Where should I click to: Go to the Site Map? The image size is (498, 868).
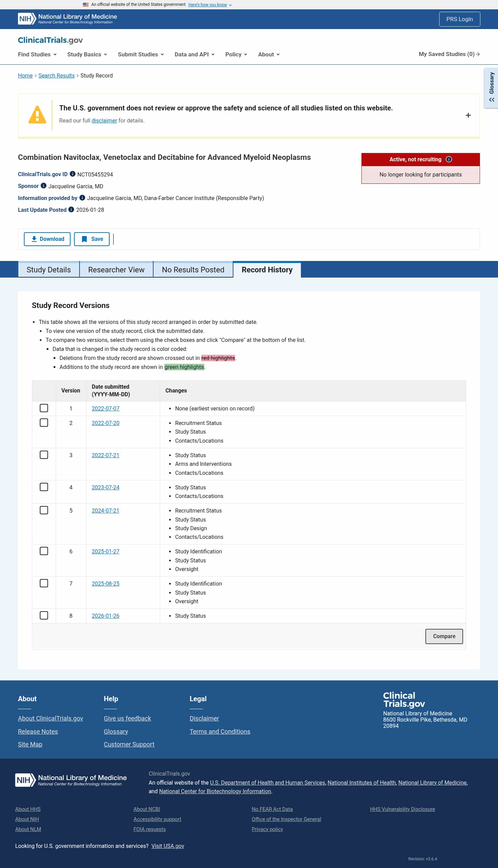pos(30,744)
